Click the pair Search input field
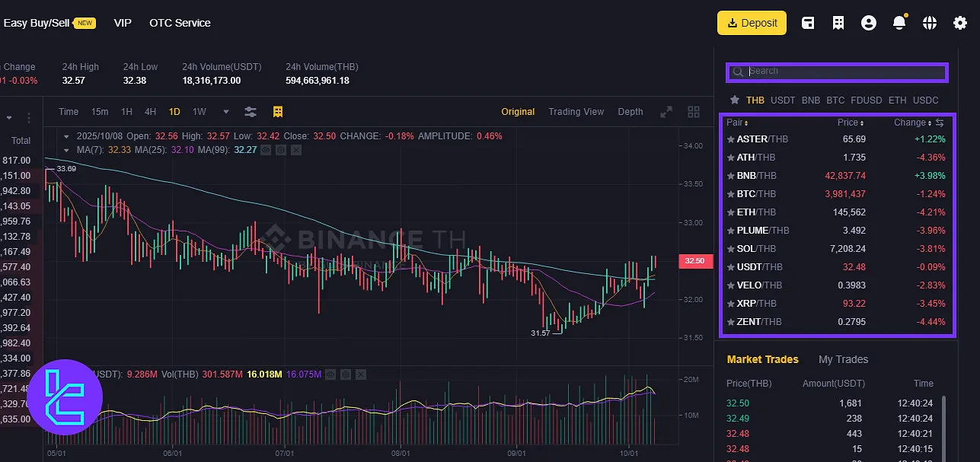The image size is (980, 462). click(838, 72)
